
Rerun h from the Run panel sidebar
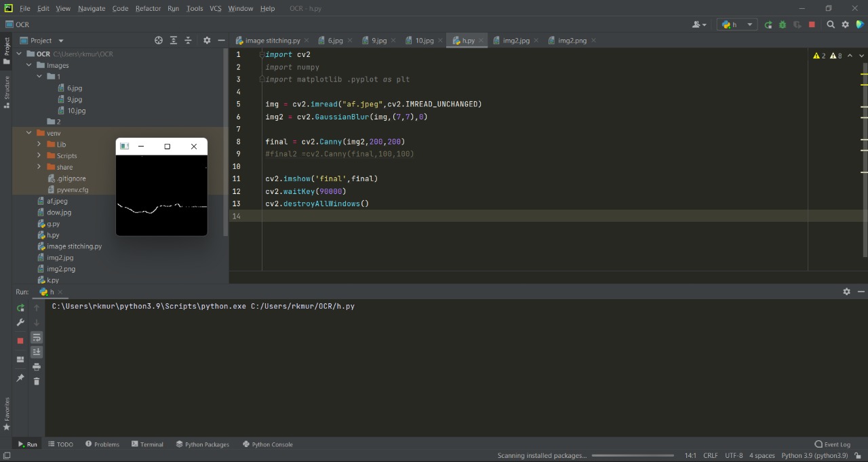click(x=20, y=308)
